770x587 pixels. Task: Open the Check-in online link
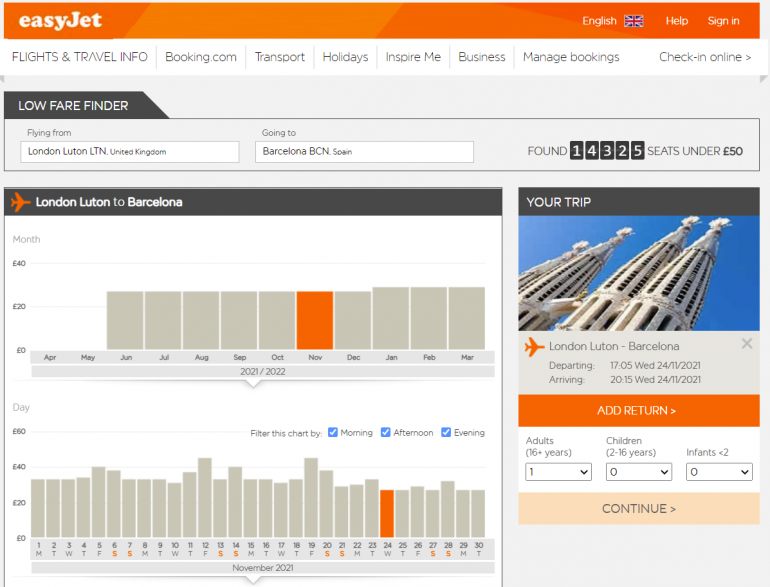[704, 57]
